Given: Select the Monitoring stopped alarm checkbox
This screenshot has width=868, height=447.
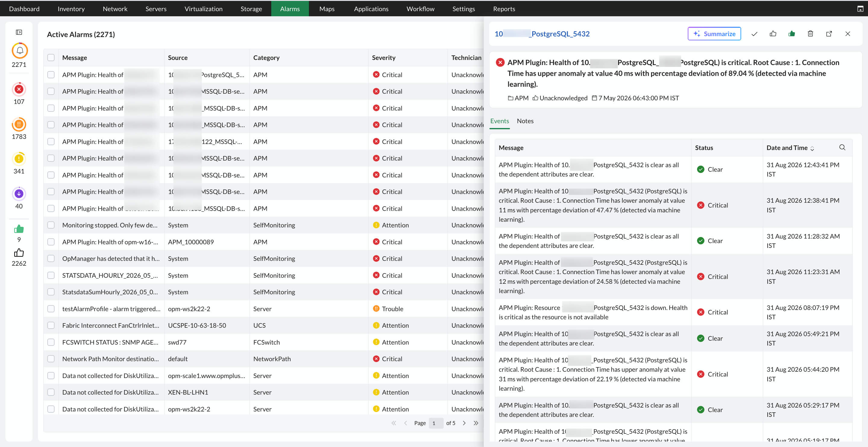Looking at the screenshot, I should pos(51,225).
